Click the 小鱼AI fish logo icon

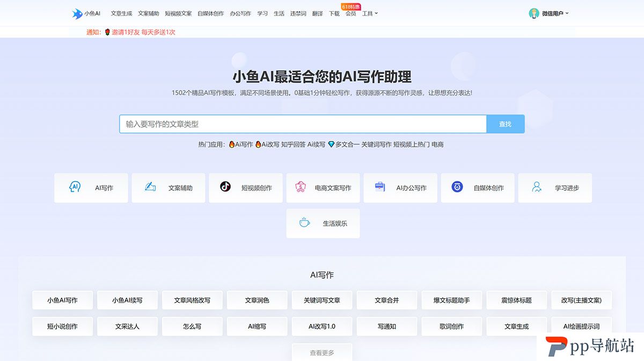click(77, 13)
